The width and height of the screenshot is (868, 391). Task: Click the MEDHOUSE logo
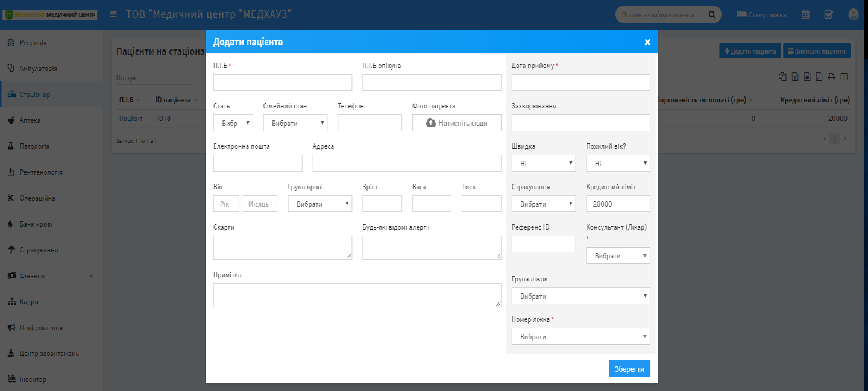tap(50, 14)
